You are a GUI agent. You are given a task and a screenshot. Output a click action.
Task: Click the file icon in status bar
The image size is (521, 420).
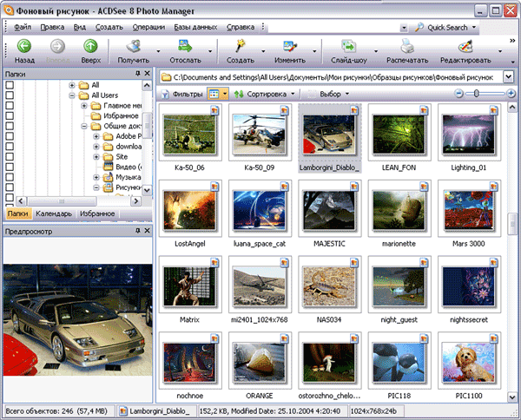tap(123, 411)
